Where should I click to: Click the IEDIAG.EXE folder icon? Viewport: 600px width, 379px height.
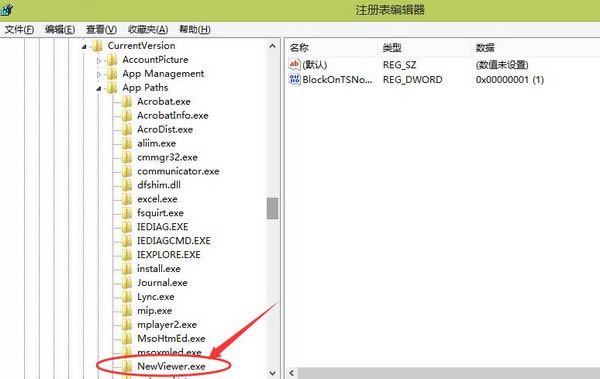pos(127,227)
